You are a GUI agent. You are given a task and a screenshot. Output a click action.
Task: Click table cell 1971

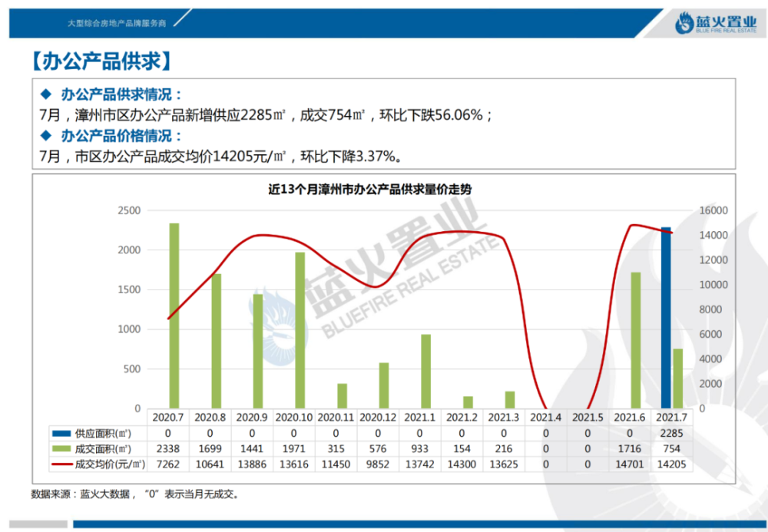click(294, 449)
